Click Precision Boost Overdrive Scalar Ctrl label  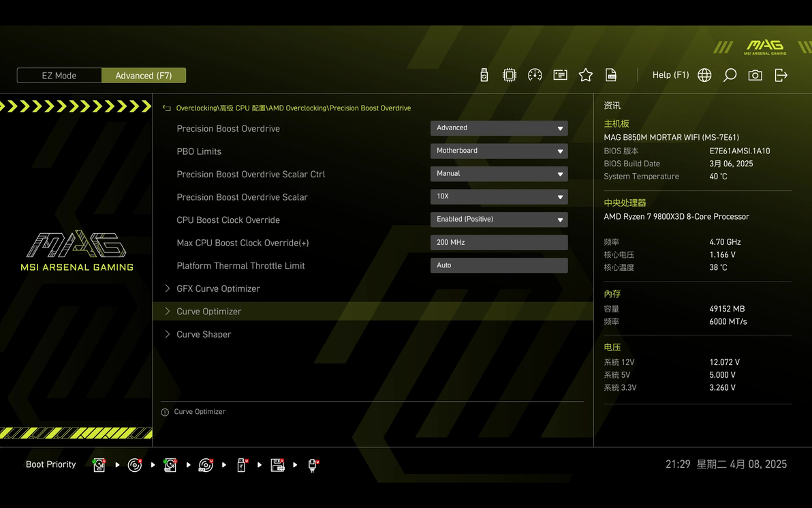point(251,174)
